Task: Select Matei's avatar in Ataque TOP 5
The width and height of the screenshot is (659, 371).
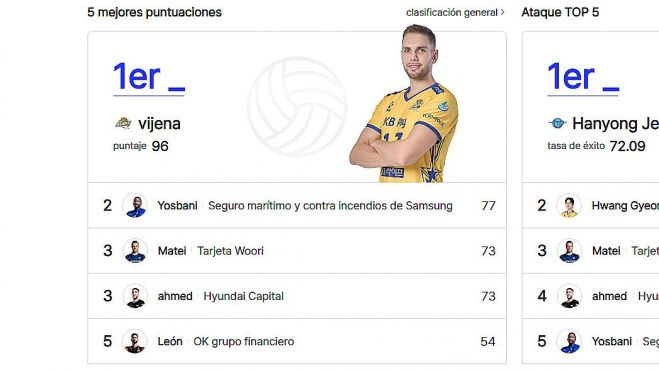Action: coord(569,251)
